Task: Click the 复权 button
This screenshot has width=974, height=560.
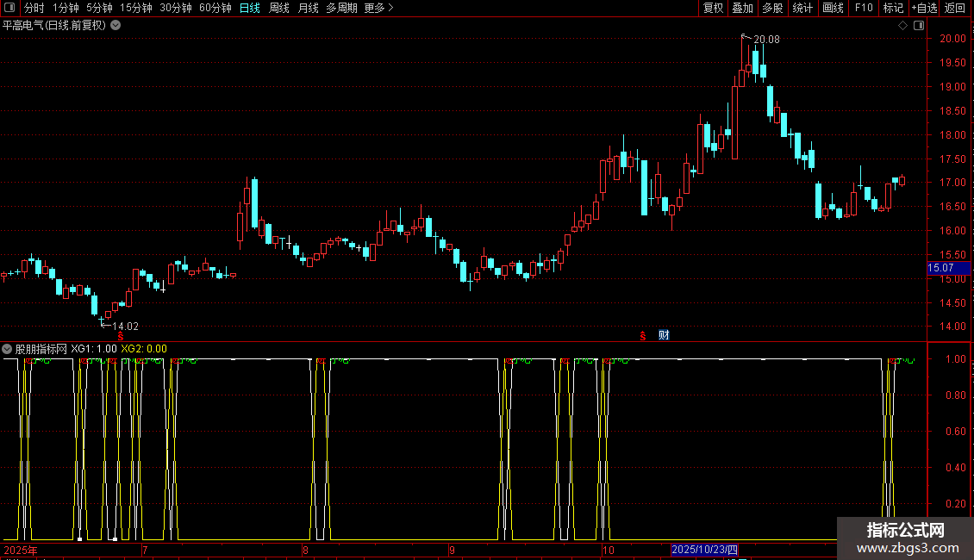Action: point(713,8)
